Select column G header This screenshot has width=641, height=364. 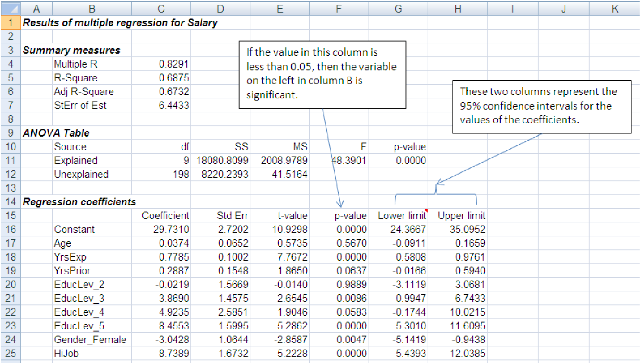click(x=398, y=8)
